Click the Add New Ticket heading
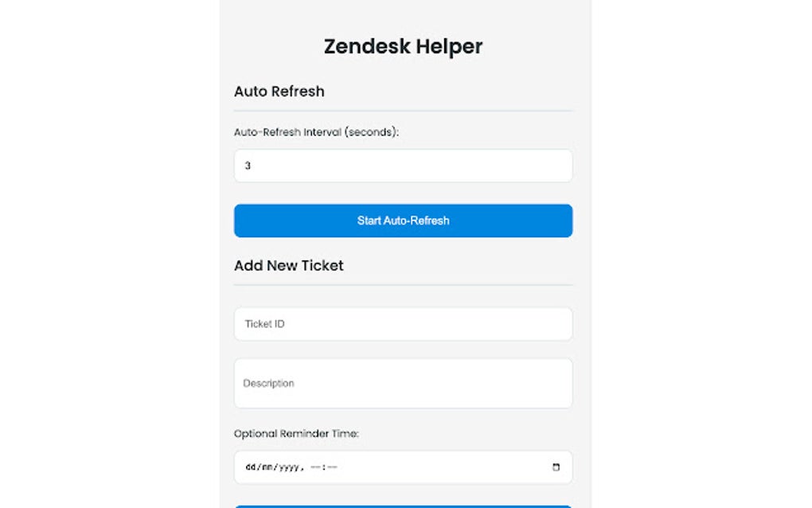 point(288,265)
